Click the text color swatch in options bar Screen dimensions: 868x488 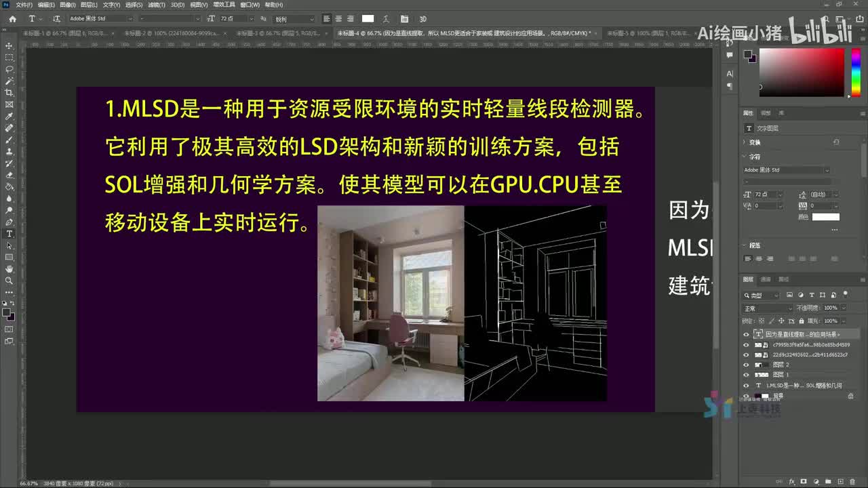coord(368,19)
